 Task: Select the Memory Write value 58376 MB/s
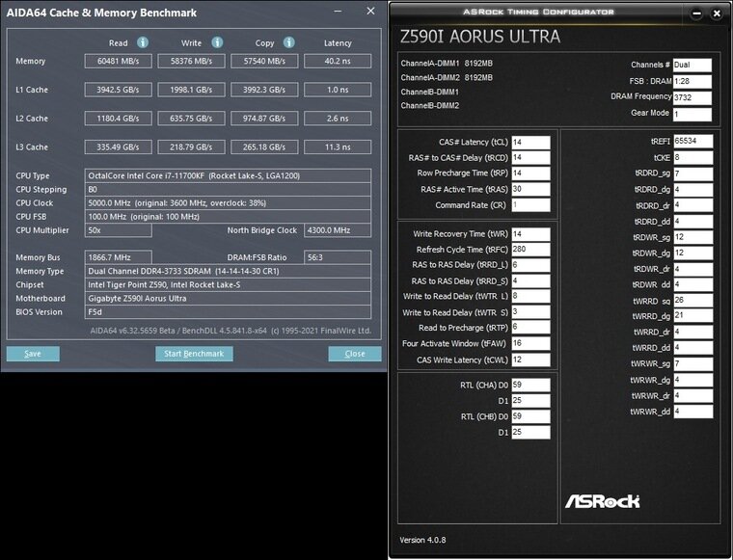pyautogui.click(x=191, y=61)
